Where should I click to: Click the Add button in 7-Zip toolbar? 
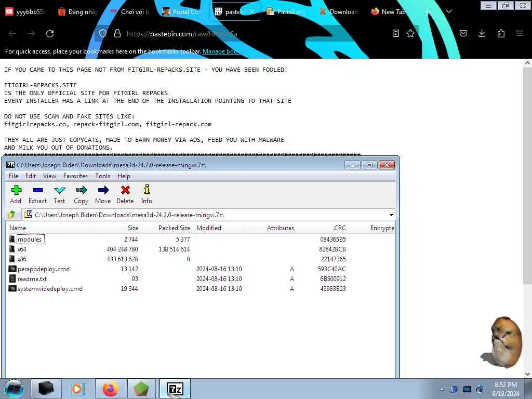click(x=16, y=194)
